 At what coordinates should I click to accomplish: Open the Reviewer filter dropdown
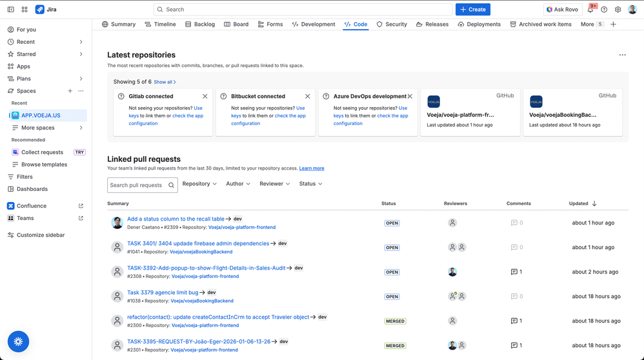click(274, 184)
